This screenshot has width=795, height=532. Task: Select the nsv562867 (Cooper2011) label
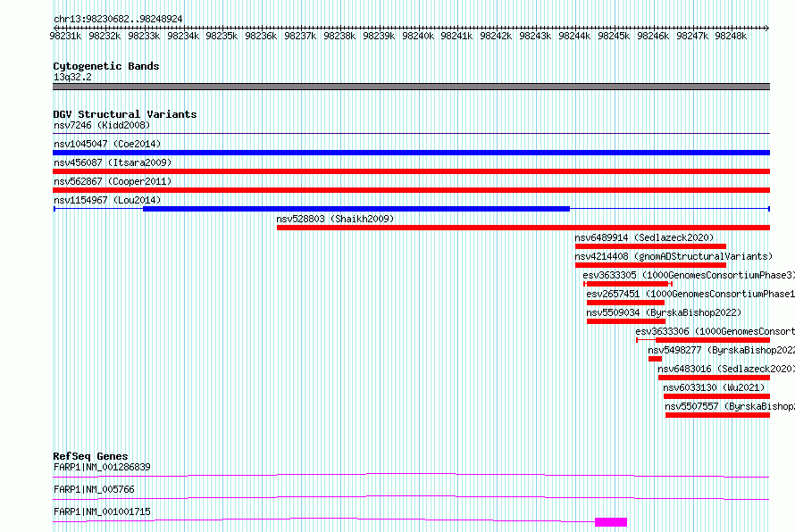click(x=113, y=181)
